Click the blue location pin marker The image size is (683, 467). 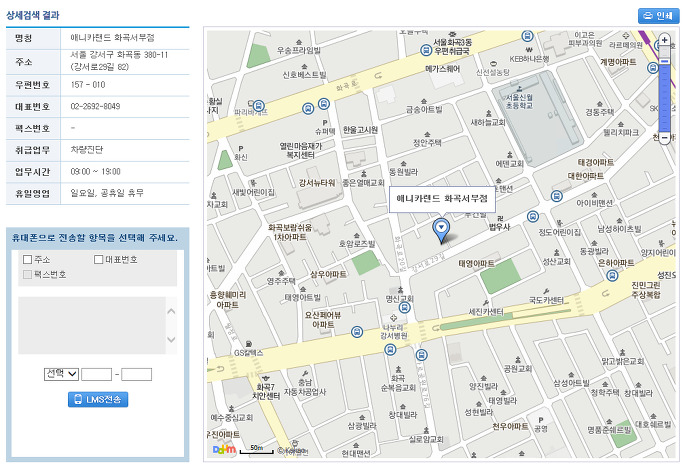coord(441,230)
